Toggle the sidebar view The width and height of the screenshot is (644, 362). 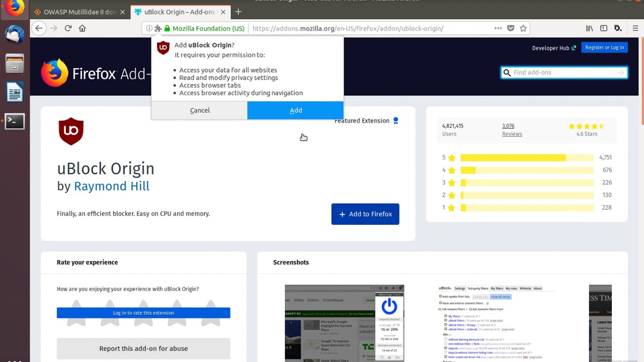[604, 28]
